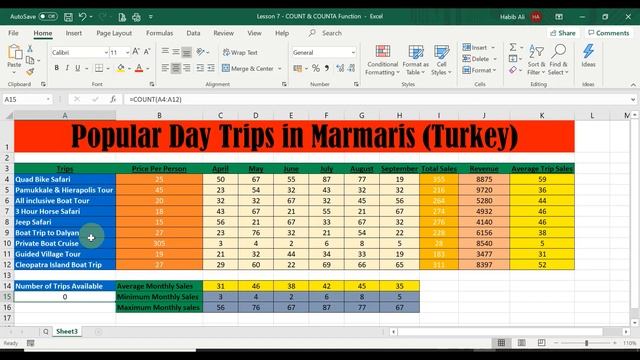This screenshot has width=640, height=360.
Task: Open Find & Select menu
Action: tap(558, 60)
